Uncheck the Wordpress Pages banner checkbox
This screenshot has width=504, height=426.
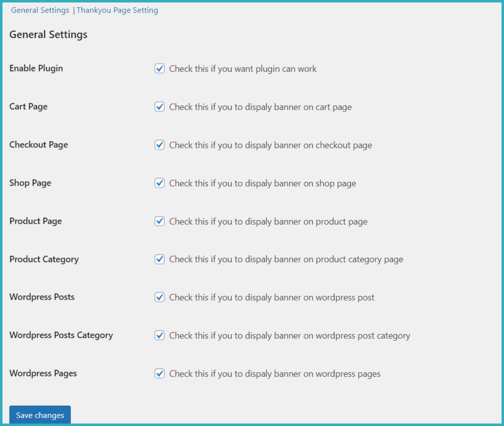[159, 373]
